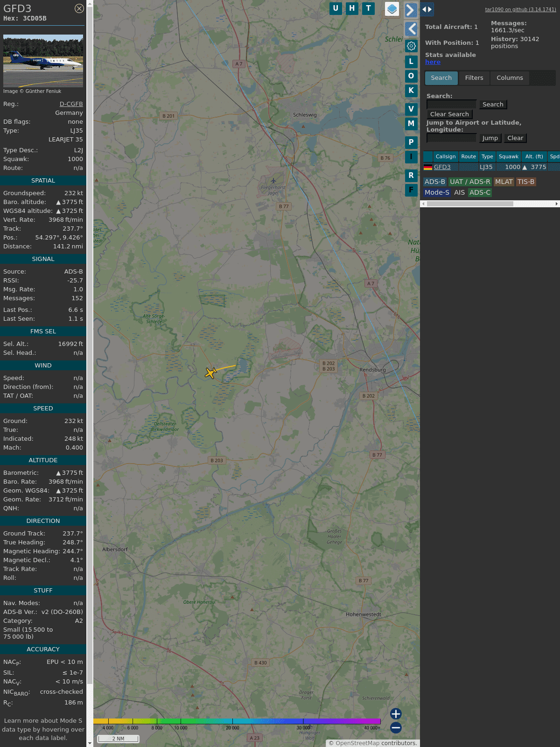Click the right scroll arrow of table scrollbar
The image size is (560, 747).
557,204
